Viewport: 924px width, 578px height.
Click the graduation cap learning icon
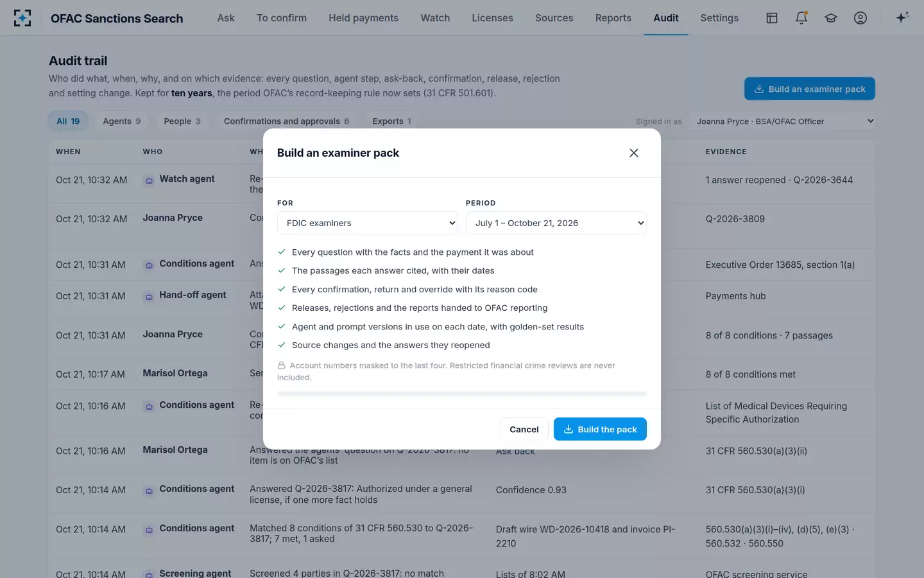tap(831, 18)
